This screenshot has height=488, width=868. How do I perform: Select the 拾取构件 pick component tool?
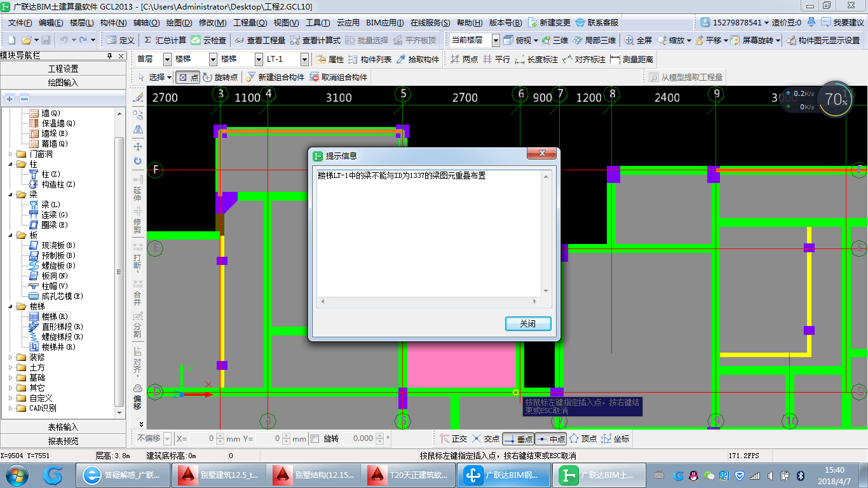417,59
